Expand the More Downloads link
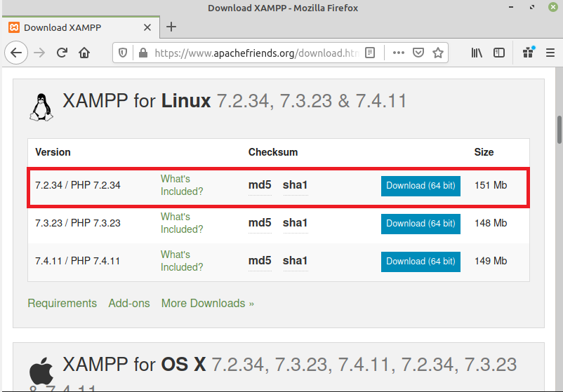This screenshot has width=563, height=392. click(207, 304)
